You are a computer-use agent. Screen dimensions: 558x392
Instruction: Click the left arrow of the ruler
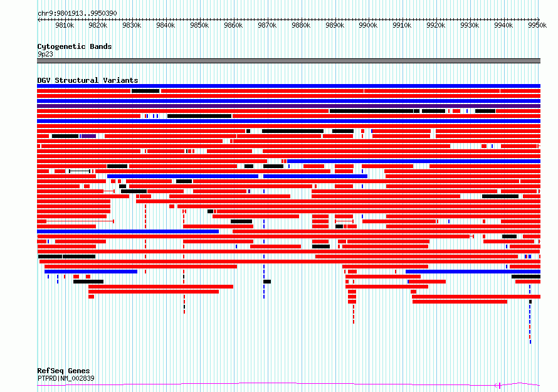coord(39,19)
